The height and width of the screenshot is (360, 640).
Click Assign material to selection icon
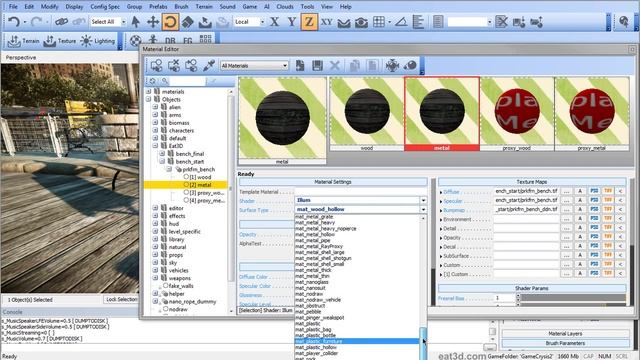[157, 65]
